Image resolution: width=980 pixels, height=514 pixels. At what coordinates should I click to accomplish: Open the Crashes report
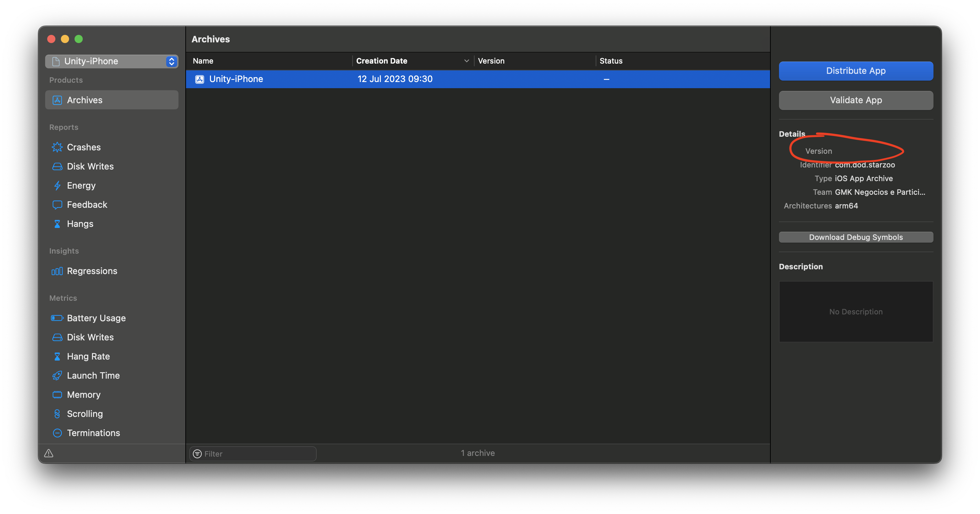(84, 147)
